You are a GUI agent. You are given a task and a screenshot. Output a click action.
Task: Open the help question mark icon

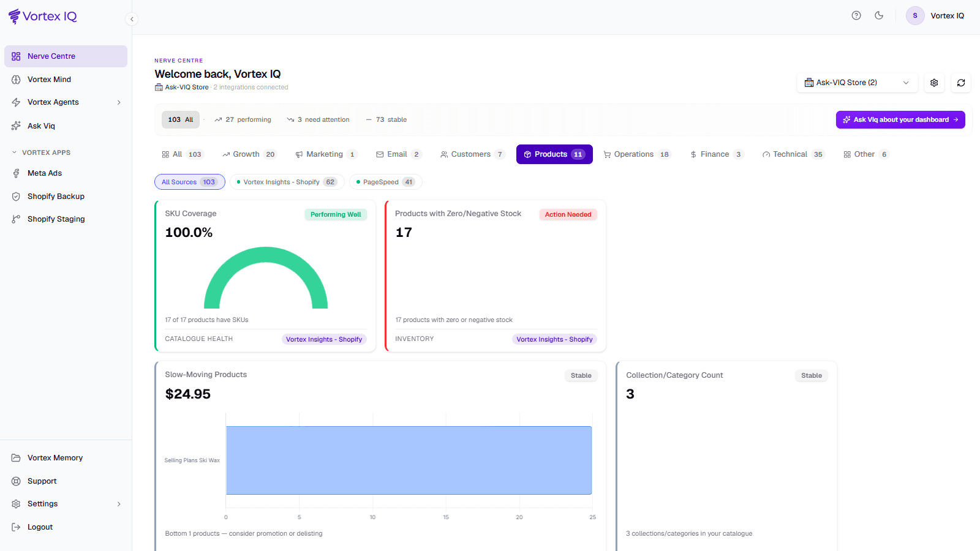(856, 16)
